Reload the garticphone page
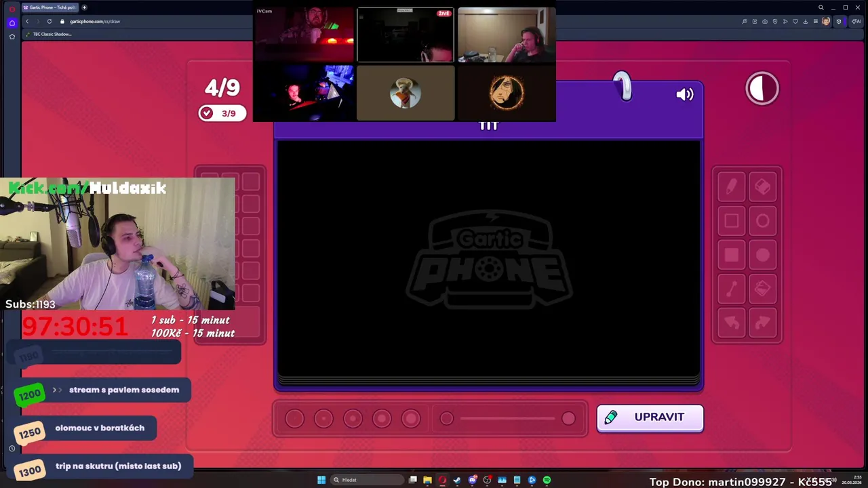This screenshot has height=488, width=868. pyautogui.click(x=49, y=21)
